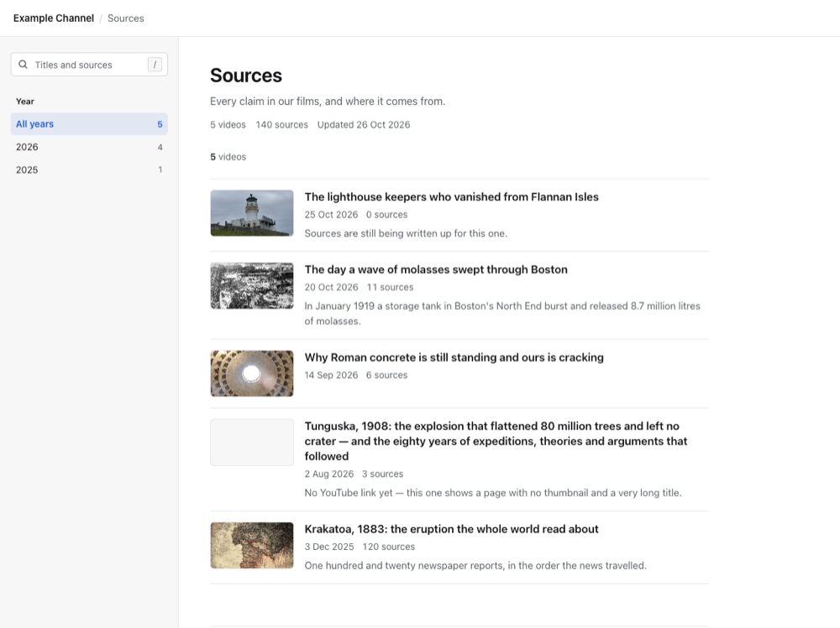Click the '6 sources' count
This screenshot has height=628, width=840.
point(386,375)
